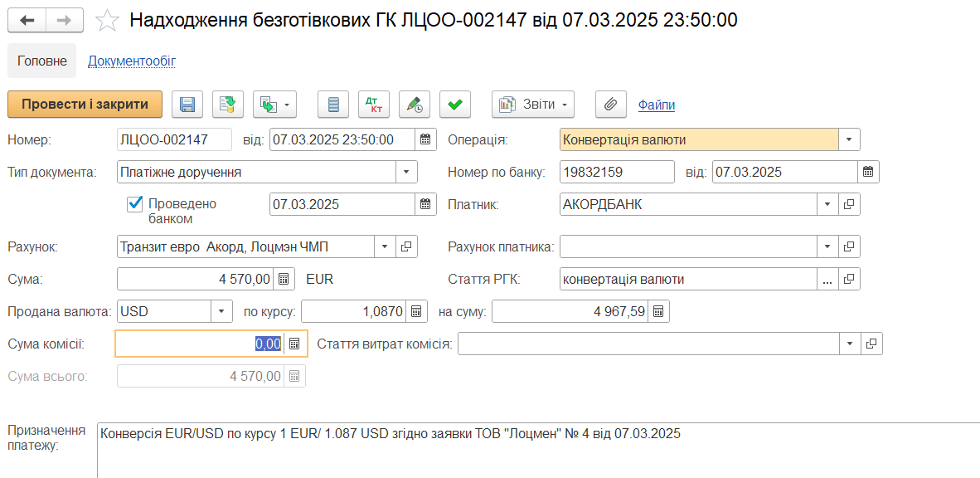This screenshot has width=980, height=478.
Task: Open calculator for Сума комісії field
Action: tap(294, 344)
